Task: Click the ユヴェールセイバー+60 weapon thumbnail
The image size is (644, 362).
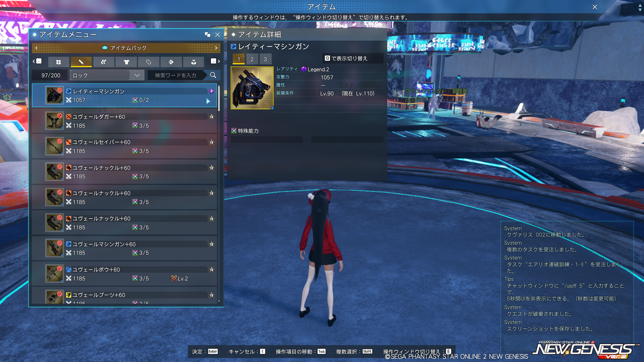Action: tap(54, 146)
